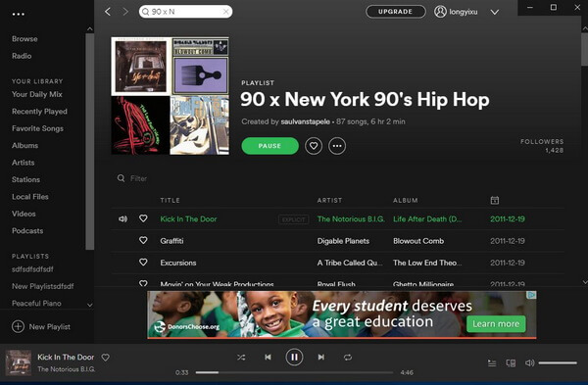Click the Filter magnifier icon
The width and height of the screenshot is (588, 385).
[121, 178]
